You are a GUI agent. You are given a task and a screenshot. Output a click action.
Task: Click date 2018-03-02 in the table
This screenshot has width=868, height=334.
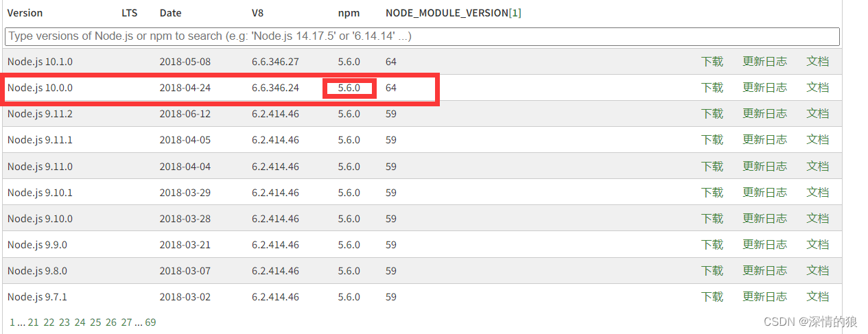185,297
